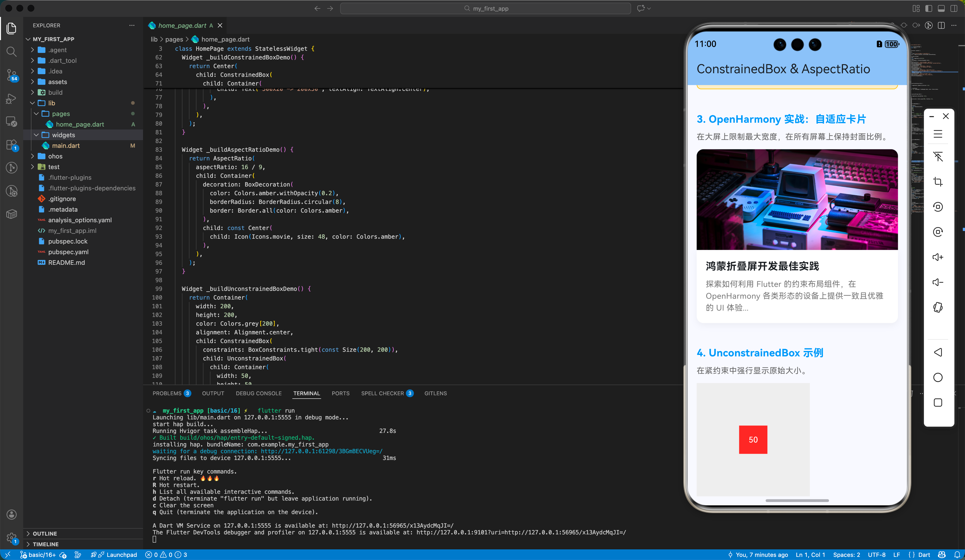Switch to the DEBUG CONSOLE tab
Image resolution: width=965 pixels, height=560 pixels.
[259, 393]
